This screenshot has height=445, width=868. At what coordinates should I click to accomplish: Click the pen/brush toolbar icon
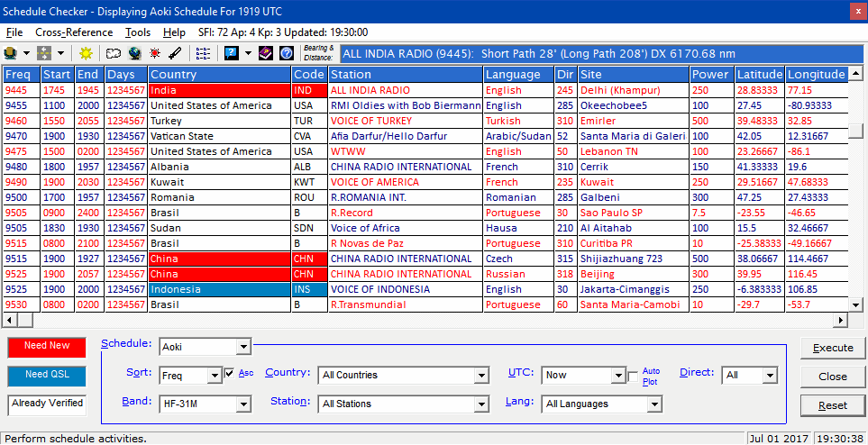pyautogui.click(x=175, y=53)
